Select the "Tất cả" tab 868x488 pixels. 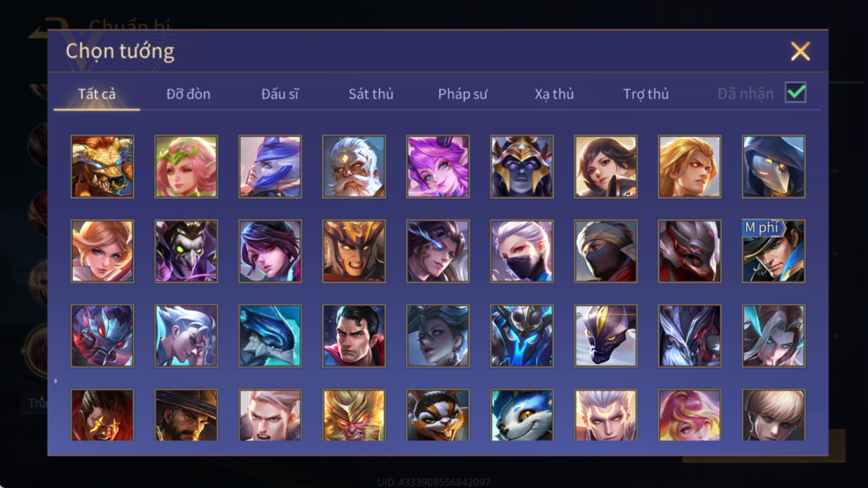(x=97, y=94)
